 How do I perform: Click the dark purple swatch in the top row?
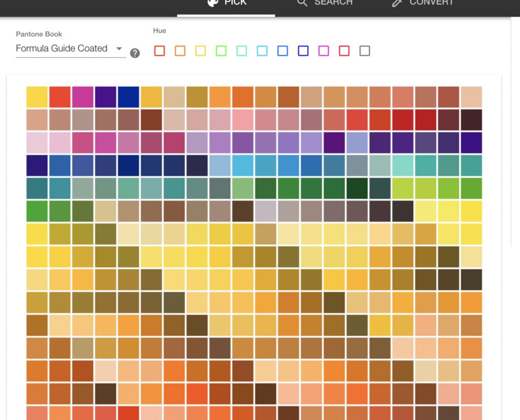pyautogui.click(x=105, y=96)
